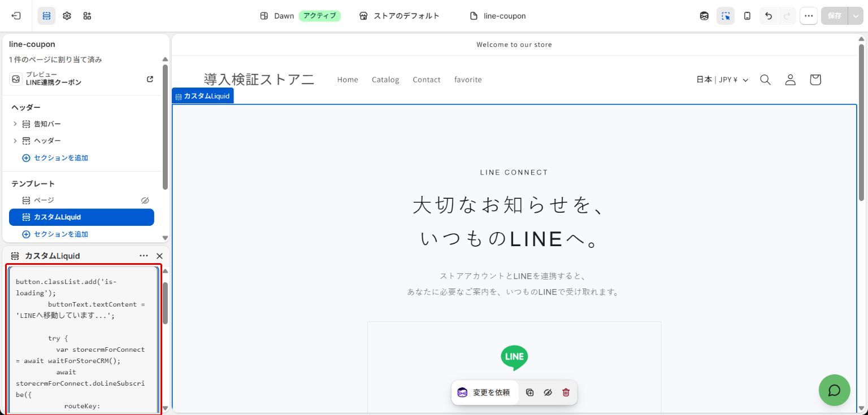The width and height of the screenshot is (868, 415).
Task: Go to Contact in store menu
Action: [x=427, y=80]
